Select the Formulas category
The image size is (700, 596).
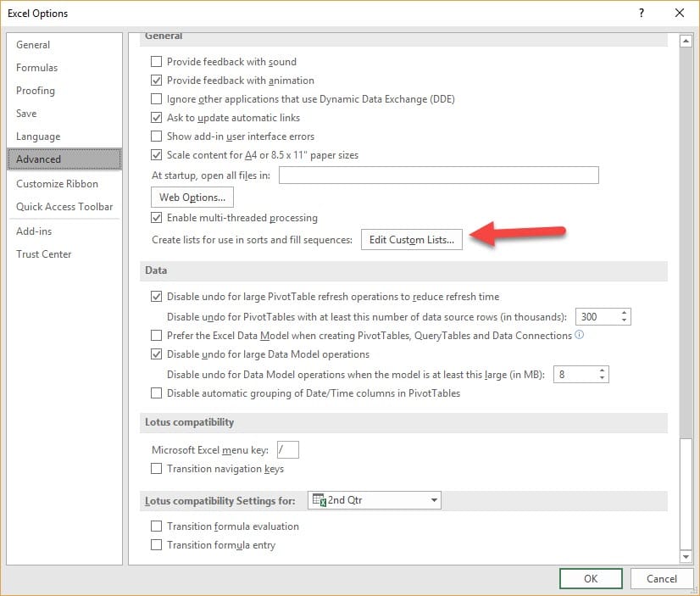click(37, 68)
